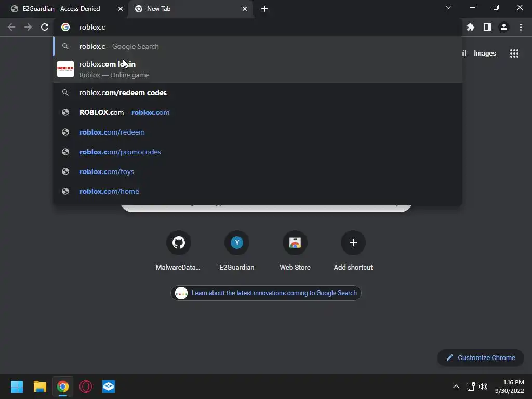Open the volume tray icon

(483, 387)
